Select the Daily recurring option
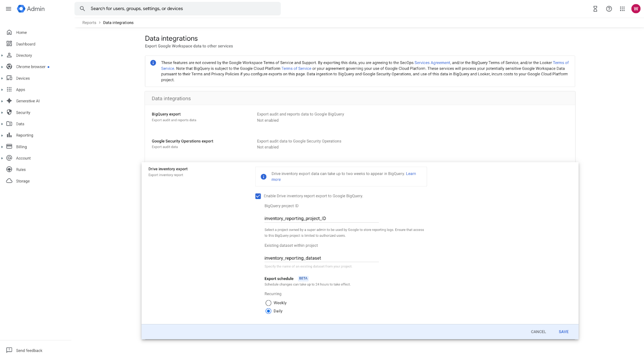Viewport: 644px width, 357px height. click(x=268, y=311)
